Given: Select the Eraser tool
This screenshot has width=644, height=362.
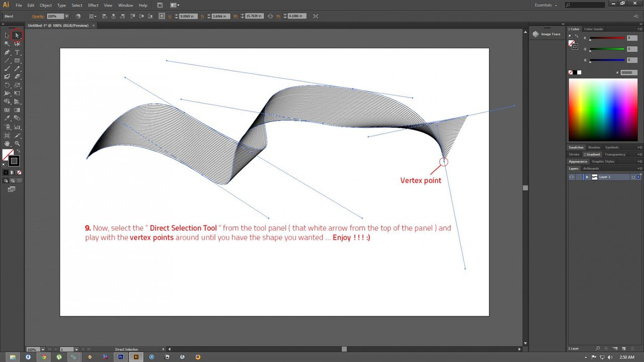Looking at the screenshot, I should click(x=17, y=76).
